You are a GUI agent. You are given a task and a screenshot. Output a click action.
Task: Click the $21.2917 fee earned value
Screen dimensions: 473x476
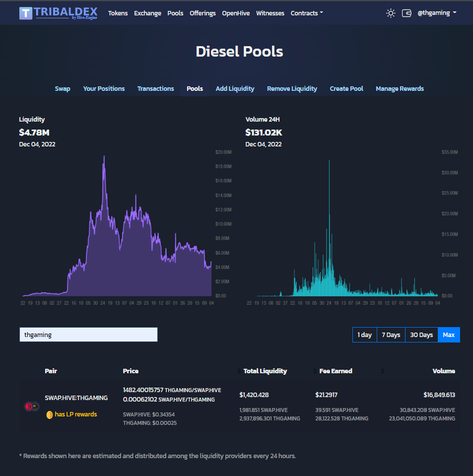pos(327,395)
